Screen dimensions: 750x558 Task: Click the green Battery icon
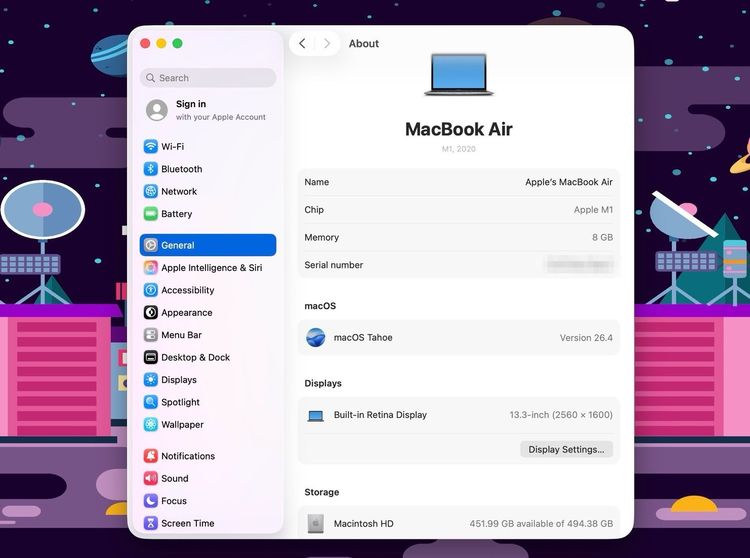click(151, 214)
